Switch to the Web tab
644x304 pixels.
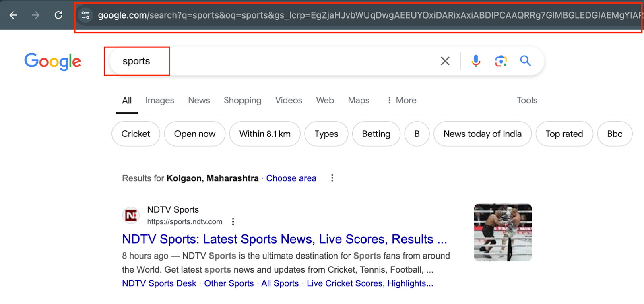click(325, 100)
